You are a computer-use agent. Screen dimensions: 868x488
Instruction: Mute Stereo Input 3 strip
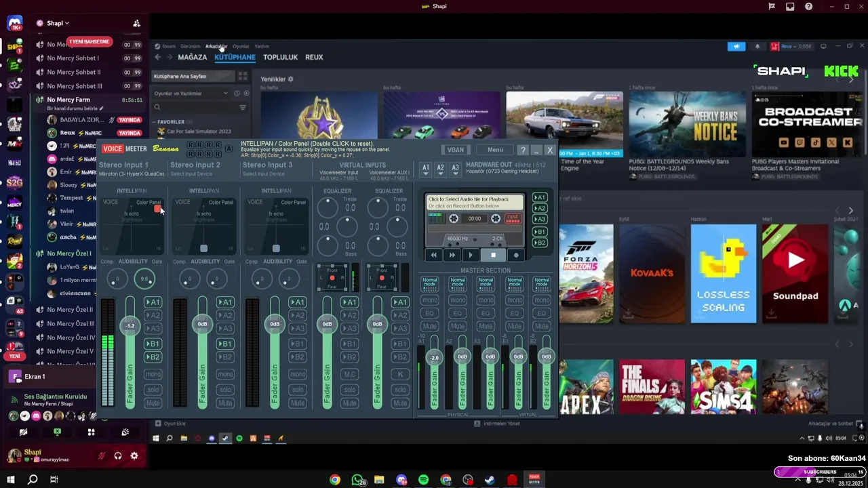[x=298, y=403]
